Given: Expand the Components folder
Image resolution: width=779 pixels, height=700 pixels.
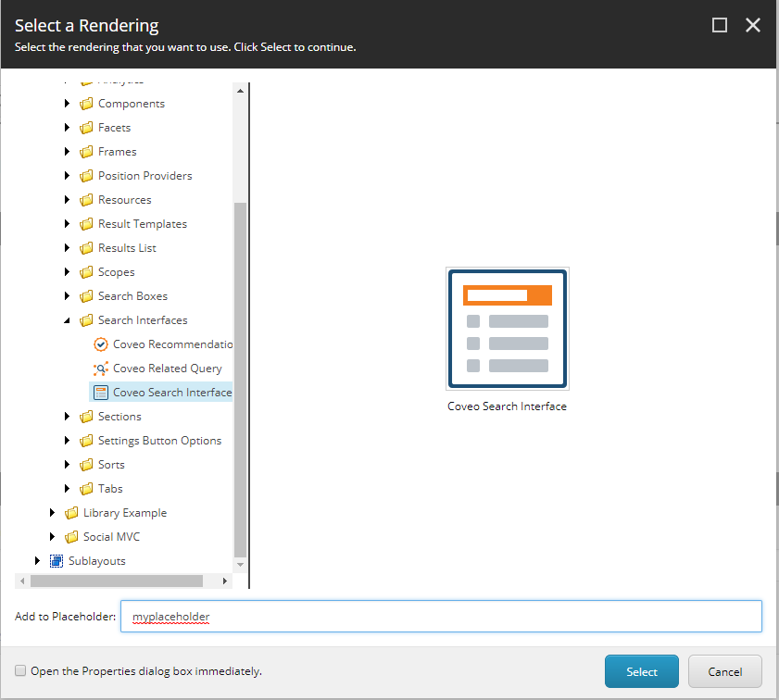Looking at the screenshot, I should point(65,103).
